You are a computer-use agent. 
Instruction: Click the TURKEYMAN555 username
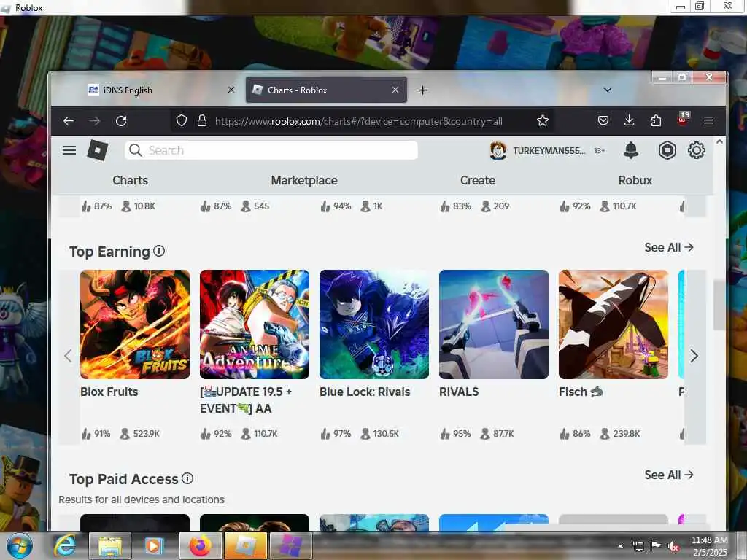[x=549, y=150]
